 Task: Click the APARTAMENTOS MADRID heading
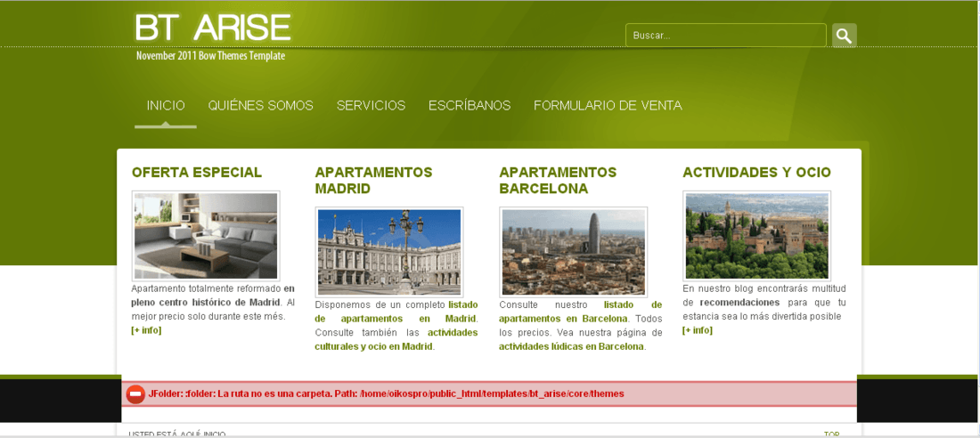click(374, 181)
